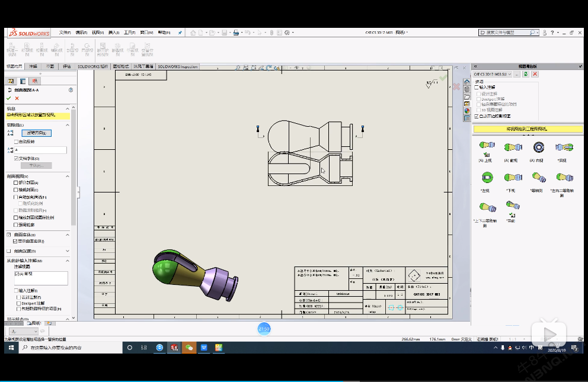
Task: Click the Open file icon
Action: (x=212, y=33)
